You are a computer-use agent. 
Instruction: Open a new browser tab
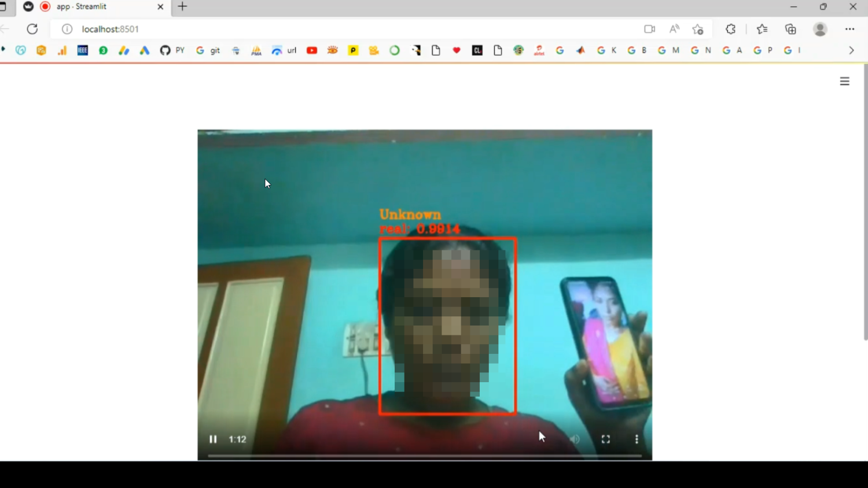tap(183, 7)
